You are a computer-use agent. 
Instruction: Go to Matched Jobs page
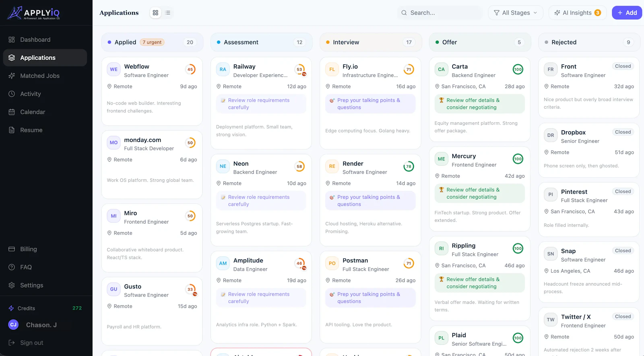tap(45, 76)
